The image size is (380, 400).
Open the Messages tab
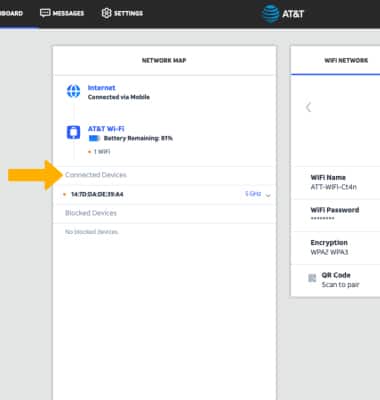(62, 13)
